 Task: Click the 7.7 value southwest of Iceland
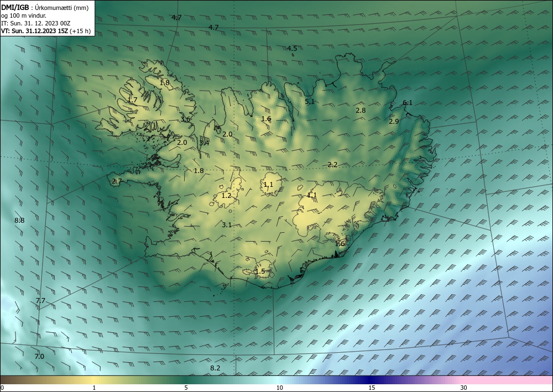pyautogui.click(x=40, y=301)
